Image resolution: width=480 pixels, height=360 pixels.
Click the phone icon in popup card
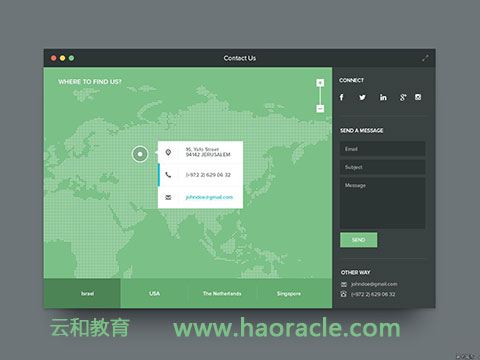coord(168,175)
